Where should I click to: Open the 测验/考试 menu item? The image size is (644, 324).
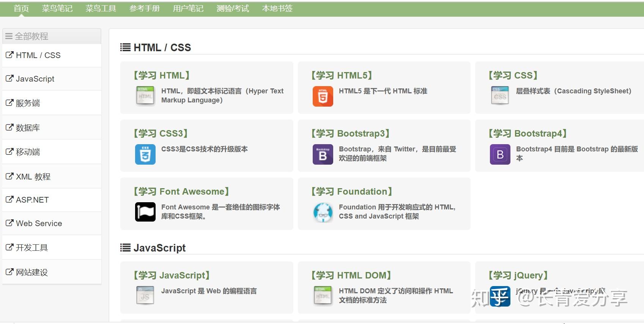pos(233,8)
